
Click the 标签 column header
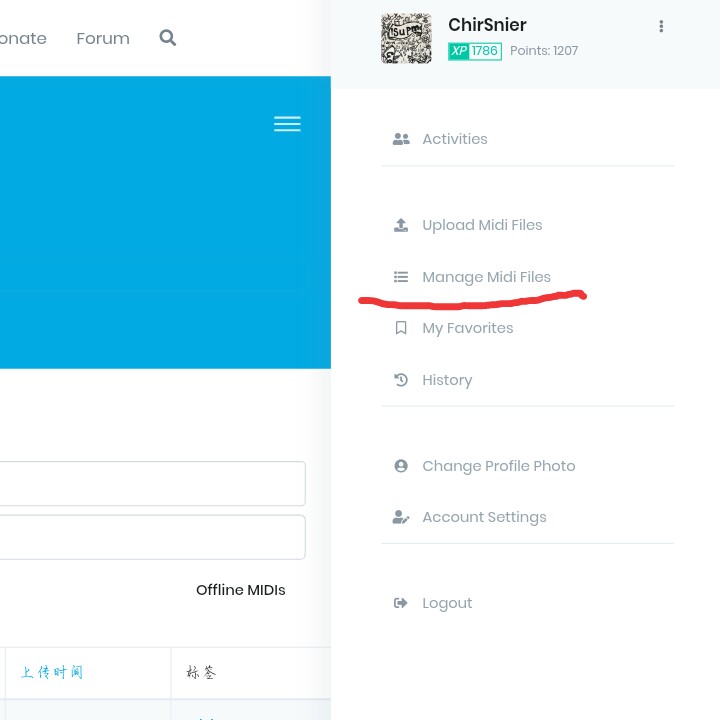tap(201, 672)
